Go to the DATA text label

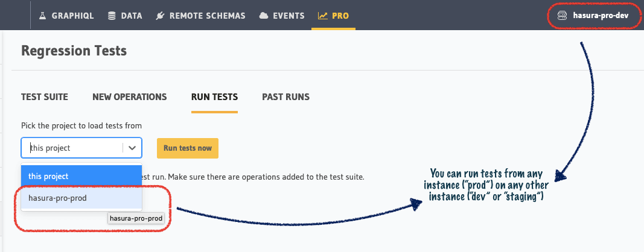coord(132,16)
